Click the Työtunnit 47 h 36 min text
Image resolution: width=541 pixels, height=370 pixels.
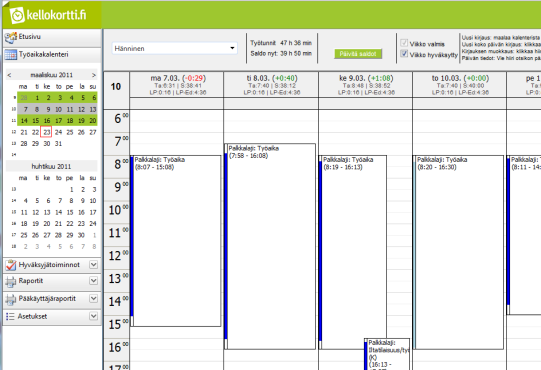281,43
